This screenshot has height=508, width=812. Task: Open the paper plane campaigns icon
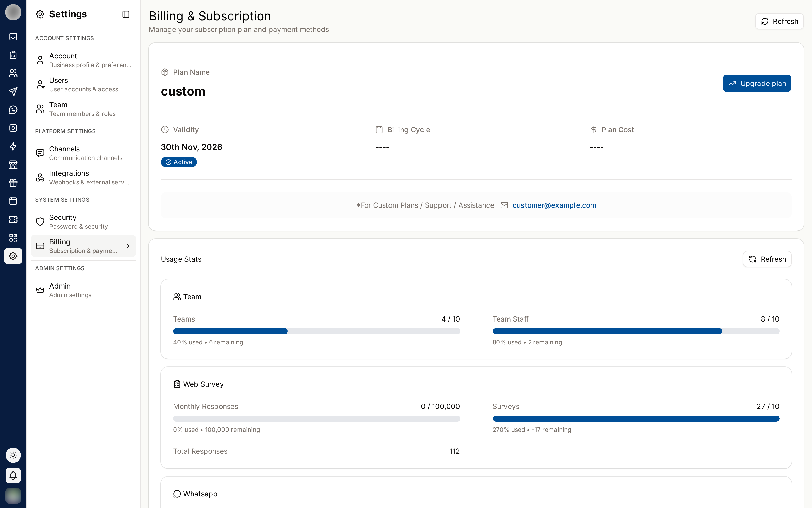coord(13,91)
